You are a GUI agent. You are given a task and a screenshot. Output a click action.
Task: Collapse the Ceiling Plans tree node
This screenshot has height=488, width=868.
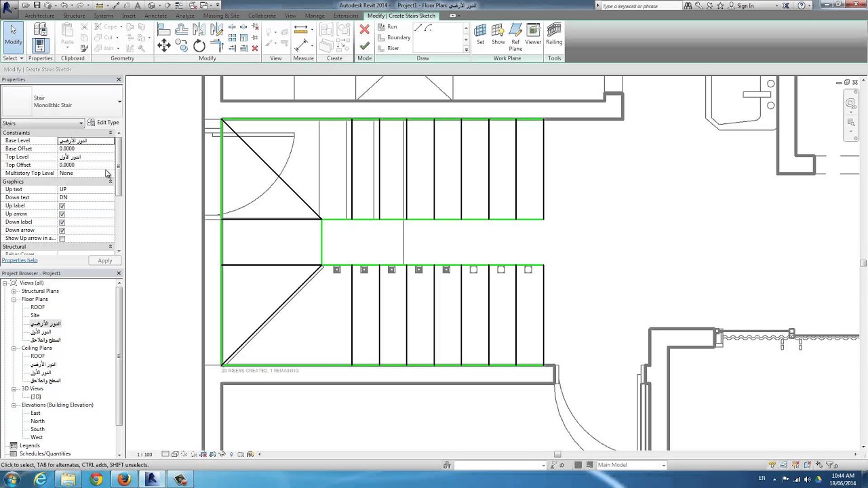pos(14,348)
